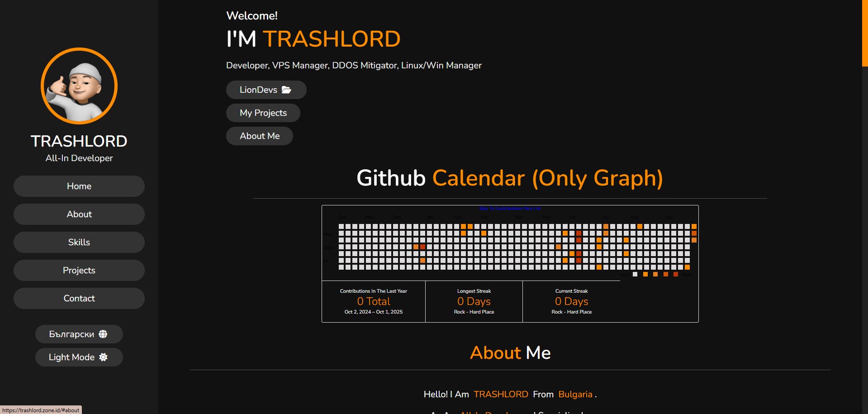
Task: Switch the site to Light Mode
Action: click(x=79, y=357)
